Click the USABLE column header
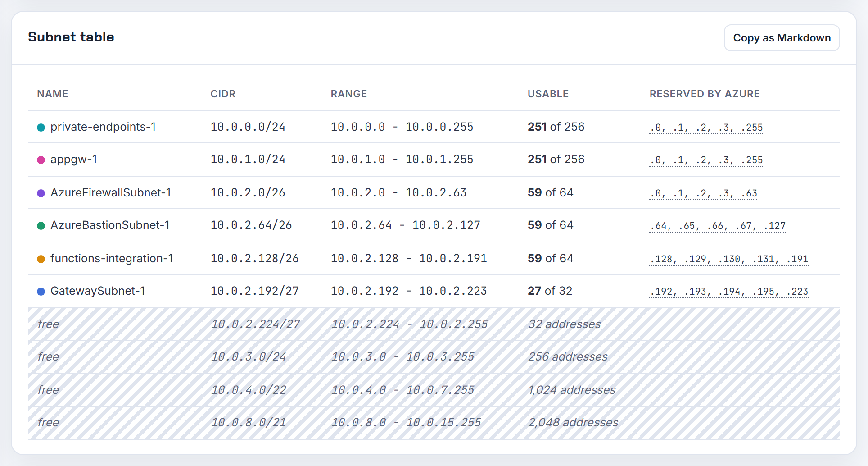Screen dimensions: 868x466 click(x=548, y=94)
